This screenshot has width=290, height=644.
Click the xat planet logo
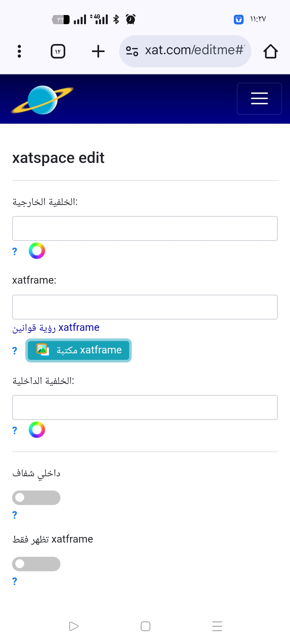pyautogui.click(x=42, y=100)
